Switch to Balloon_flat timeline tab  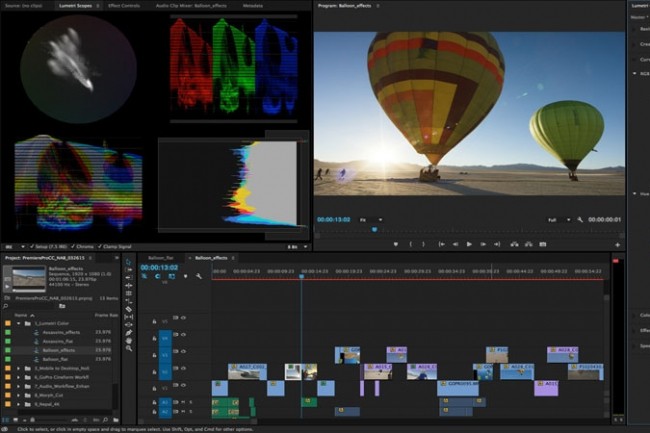tap(161, 258)
